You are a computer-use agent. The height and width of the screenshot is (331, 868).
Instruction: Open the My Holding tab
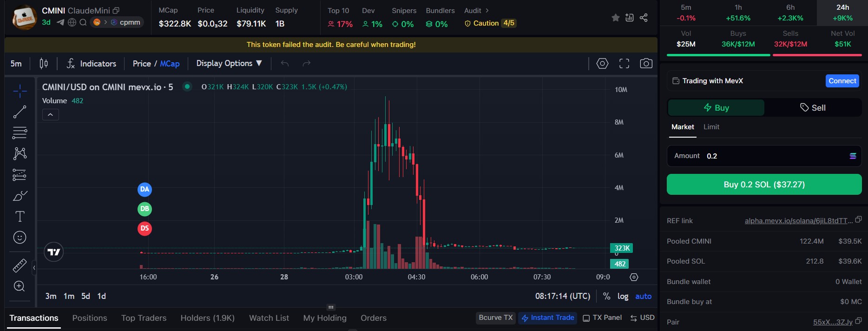click(325, 318)
